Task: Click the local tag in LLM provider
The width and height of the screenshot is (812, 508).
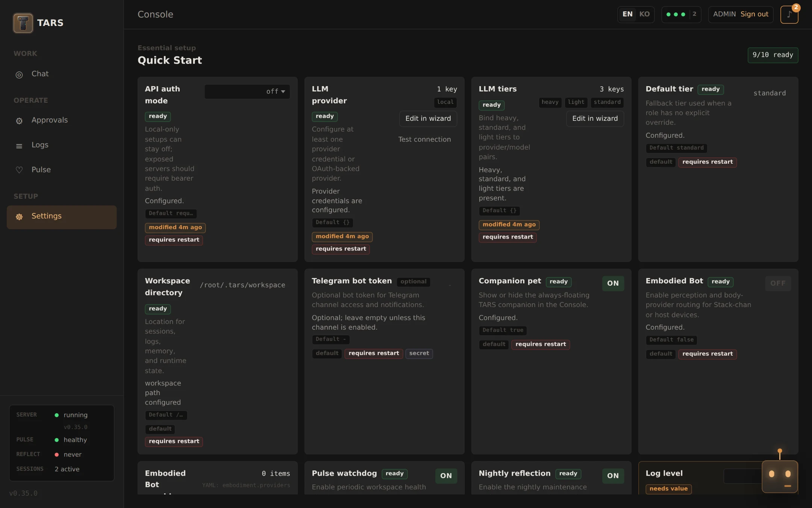Action: 445,102
